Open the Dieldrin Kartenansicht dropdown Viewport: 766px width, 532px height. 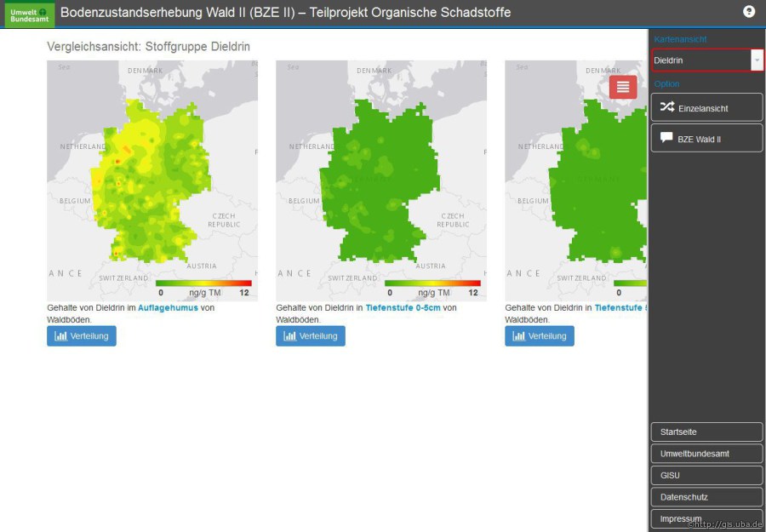pos(700,60)
